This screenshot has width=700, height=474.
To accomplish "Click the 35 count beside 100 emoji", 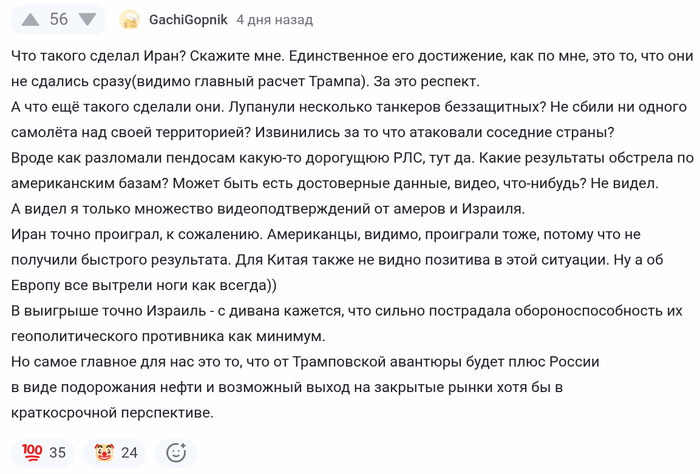I will 57,452.
